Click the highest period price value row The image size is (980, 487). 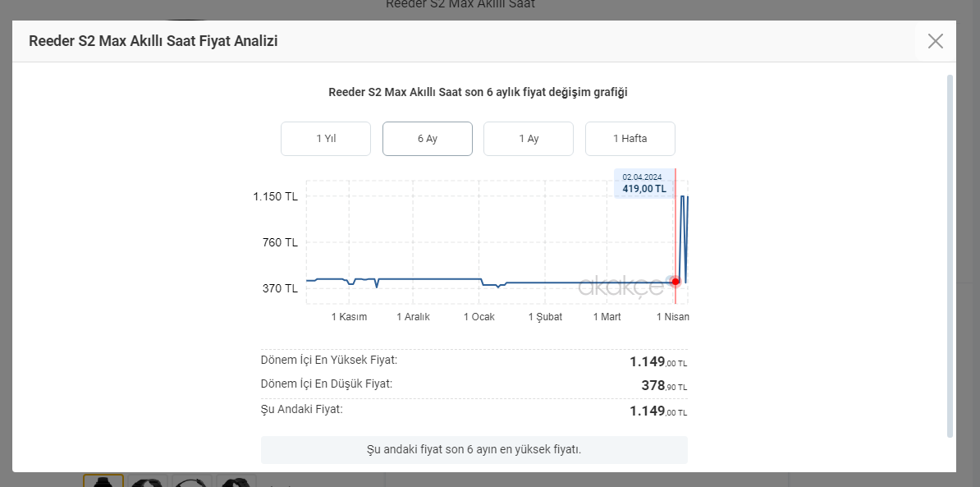pos(474,361)
